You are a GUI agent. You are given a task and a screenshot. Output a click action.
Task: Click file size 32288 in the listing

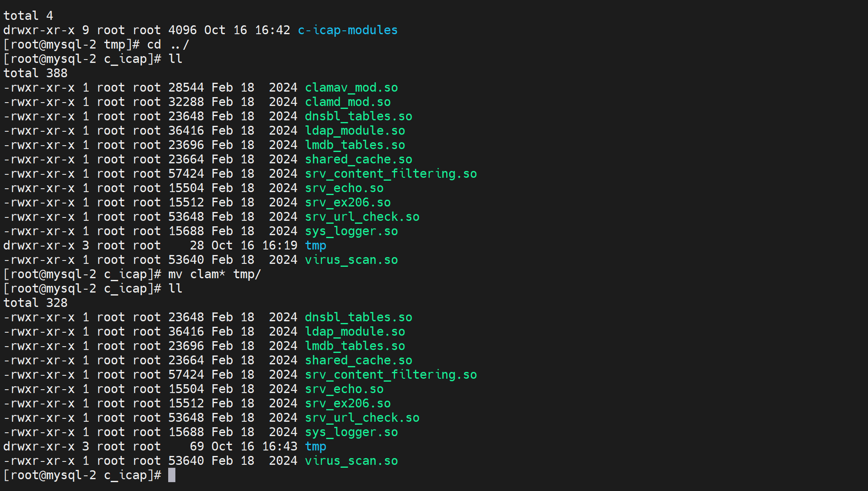186,102
